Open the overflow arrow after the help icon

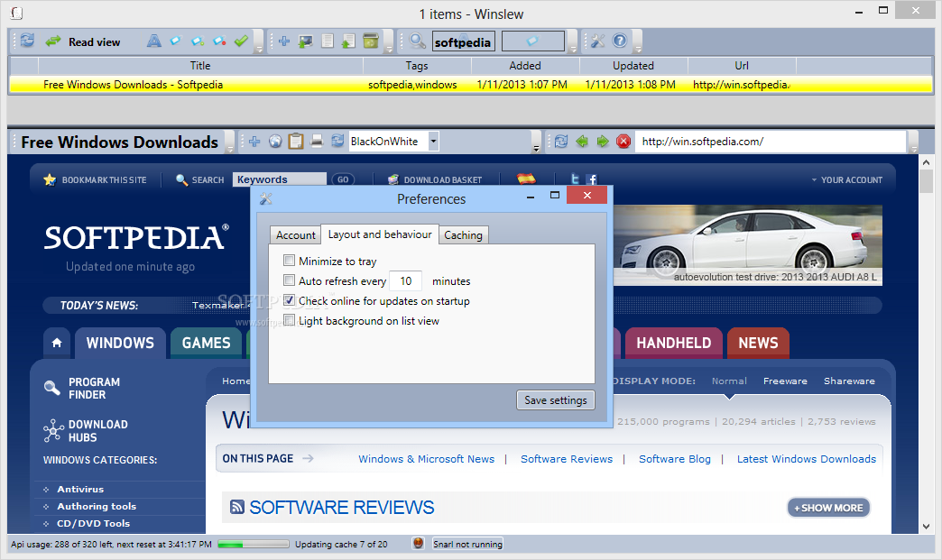[637, 42]
